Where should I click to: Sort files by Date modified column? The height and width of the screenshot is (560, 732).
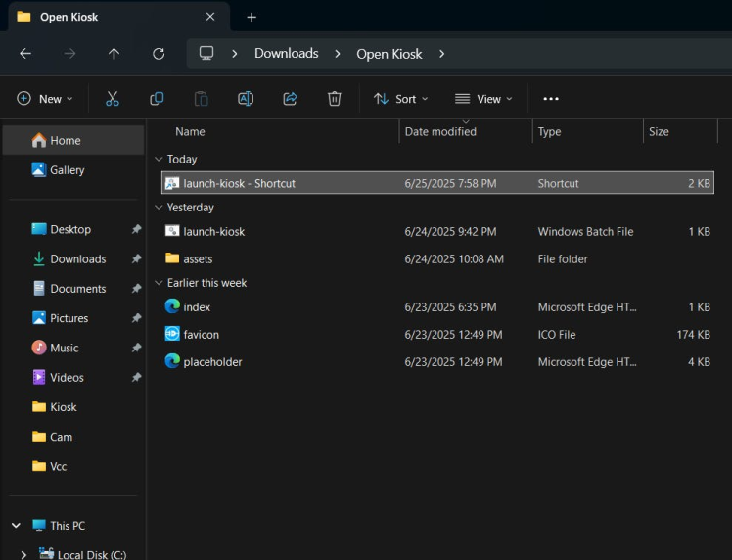440,132
